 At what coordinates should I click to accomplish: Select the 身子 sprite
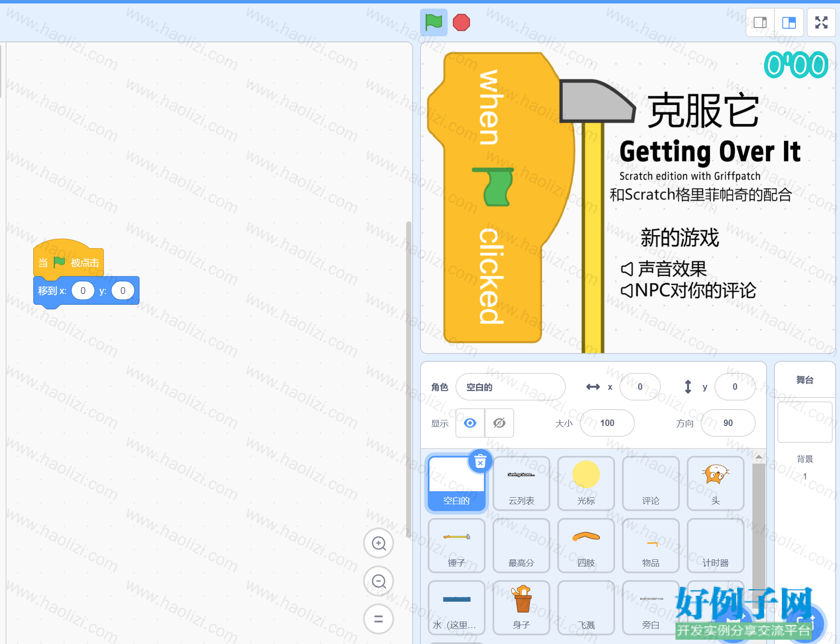[521, 608]
